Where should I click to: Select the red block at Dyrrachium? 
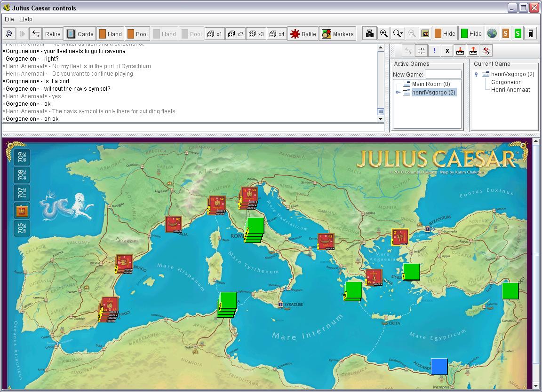326,242
